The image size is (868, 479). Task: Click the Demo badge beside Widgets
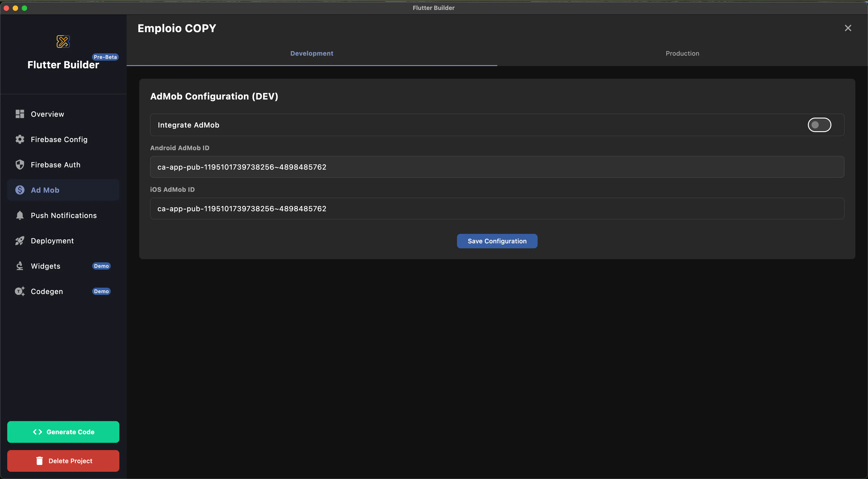(x=101, y=266)
